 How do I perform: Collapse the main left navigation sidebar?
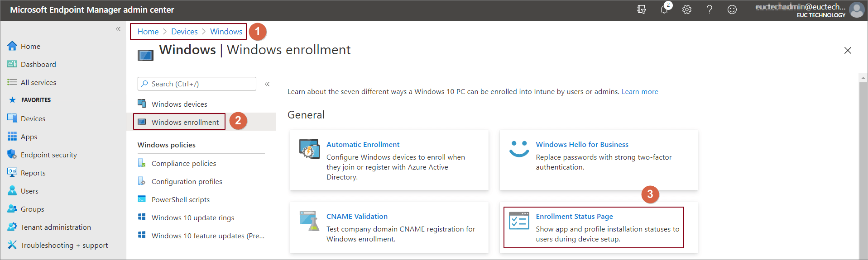pos(118,29)
